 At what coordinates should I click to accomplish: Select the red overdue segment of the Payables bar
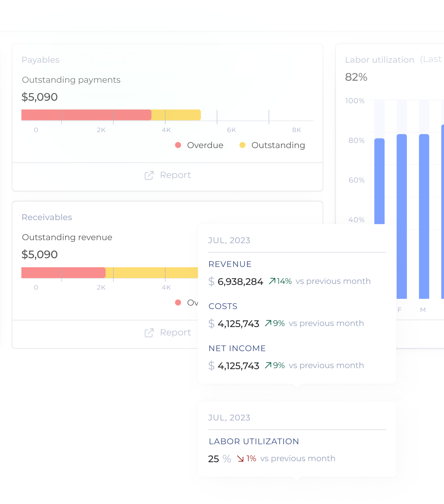86,115
